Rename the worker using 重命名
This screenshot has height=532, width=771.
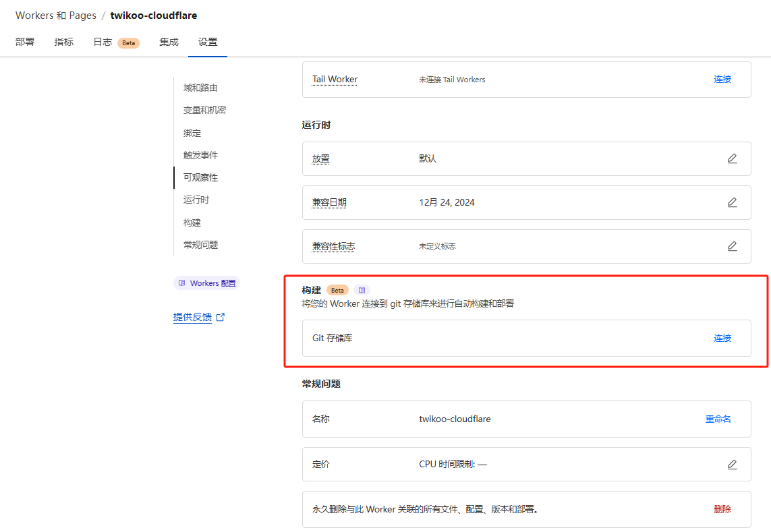[x=718, y=419]
